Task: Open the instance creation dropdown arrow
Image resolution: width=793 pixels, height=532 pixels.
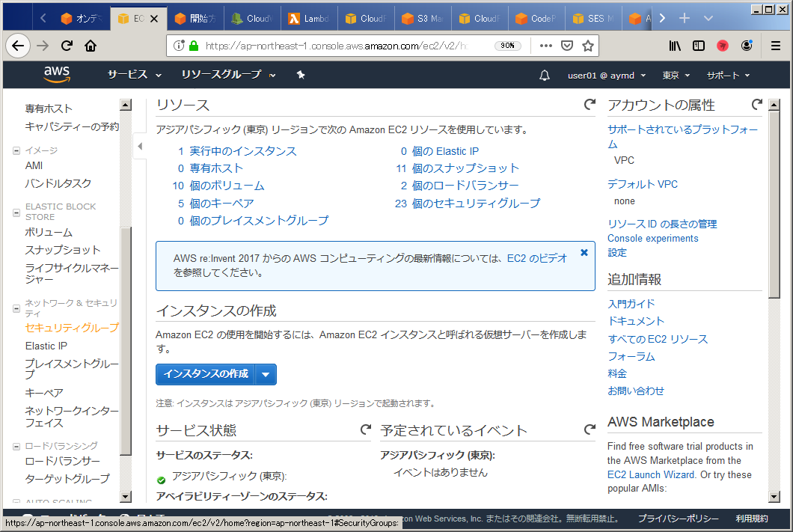Action: point(266,374)
